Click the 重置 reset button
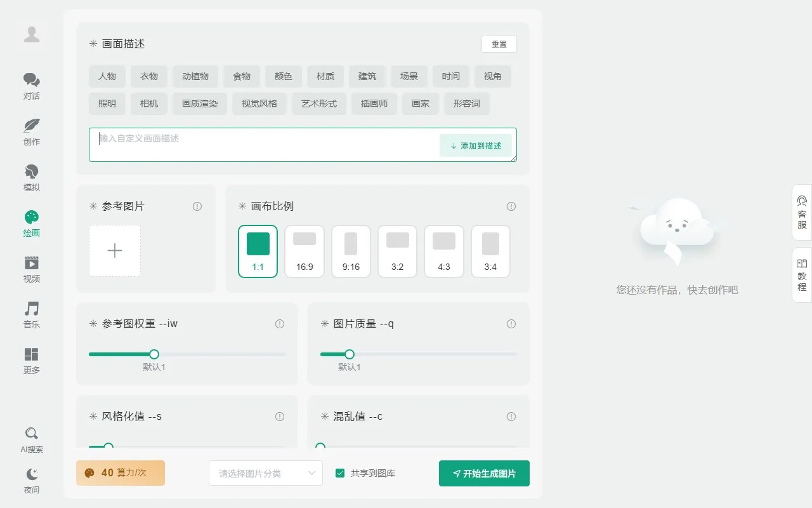This screenshot has width=812, height=508. tap(499, 44)
